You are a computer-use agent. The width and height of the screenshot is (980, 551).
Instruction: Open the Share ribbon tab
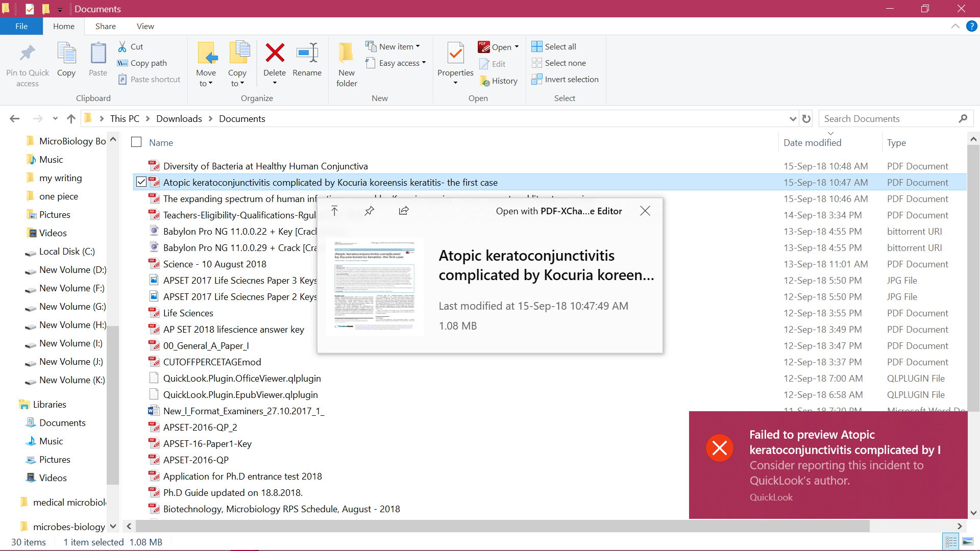click(105, 26)
